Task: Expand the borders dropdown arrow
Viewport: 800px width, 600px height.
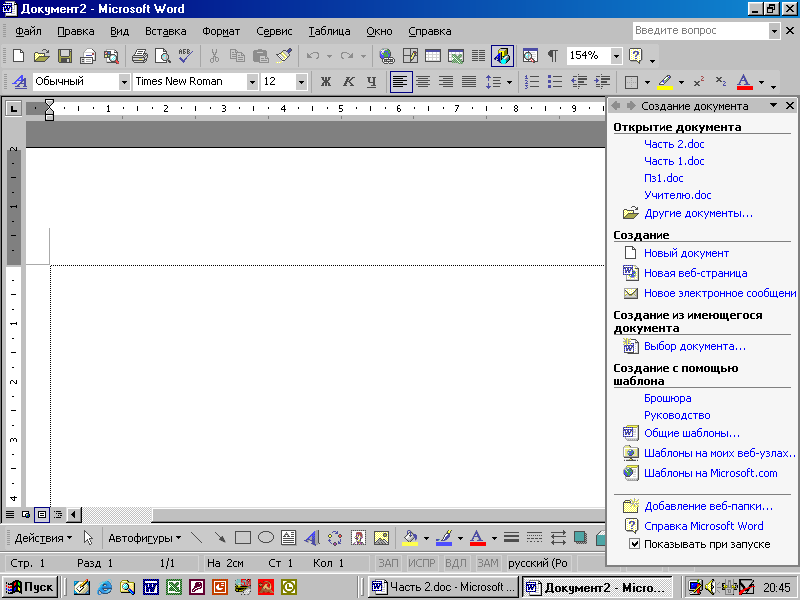Action: (647, 82)
